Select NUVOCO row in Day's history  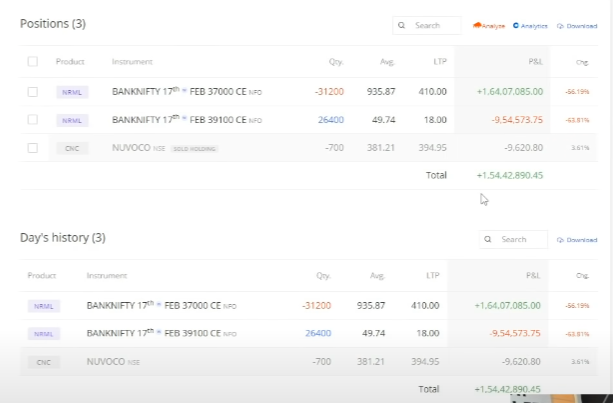[x=309, y=362]
